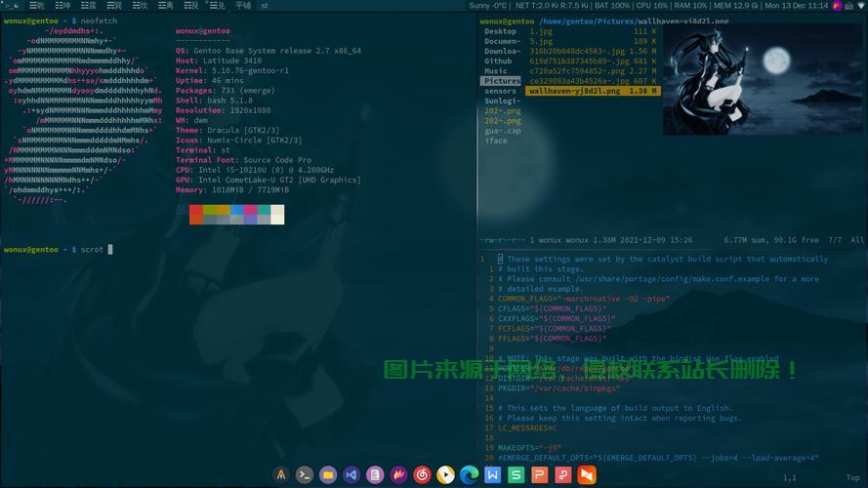
Task: Select the 316b20b048dc4583~.jpg file
Action: point(593,52)
